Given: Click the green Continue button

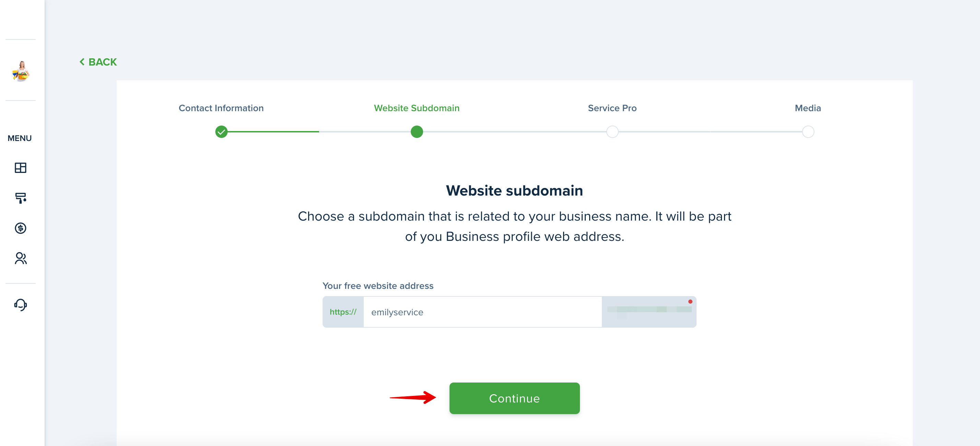Looking at the screenshot, I should click(x=515, y=398).
